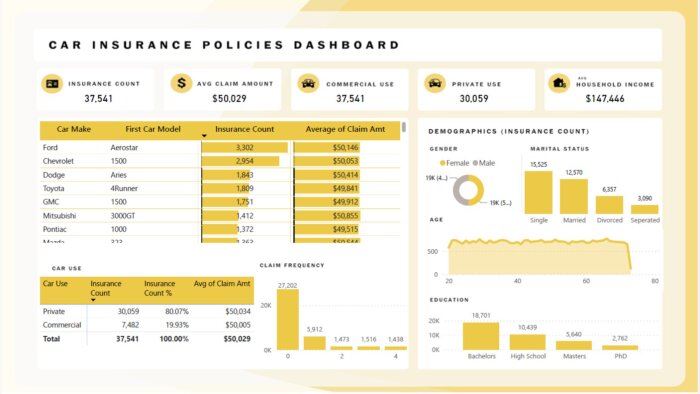
Task: Select the Divorced marital status bar
Action: 609,205
